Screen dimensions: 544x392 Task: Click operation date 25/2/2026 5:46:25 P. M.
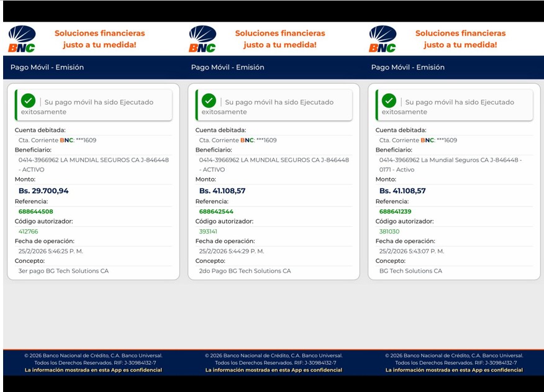pos(51,251)
